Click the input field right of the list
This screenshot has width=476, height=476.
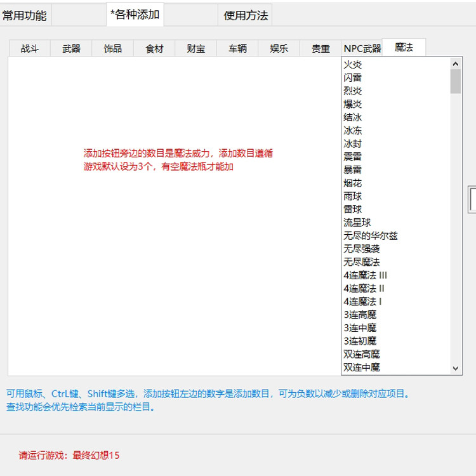[472, 199]
